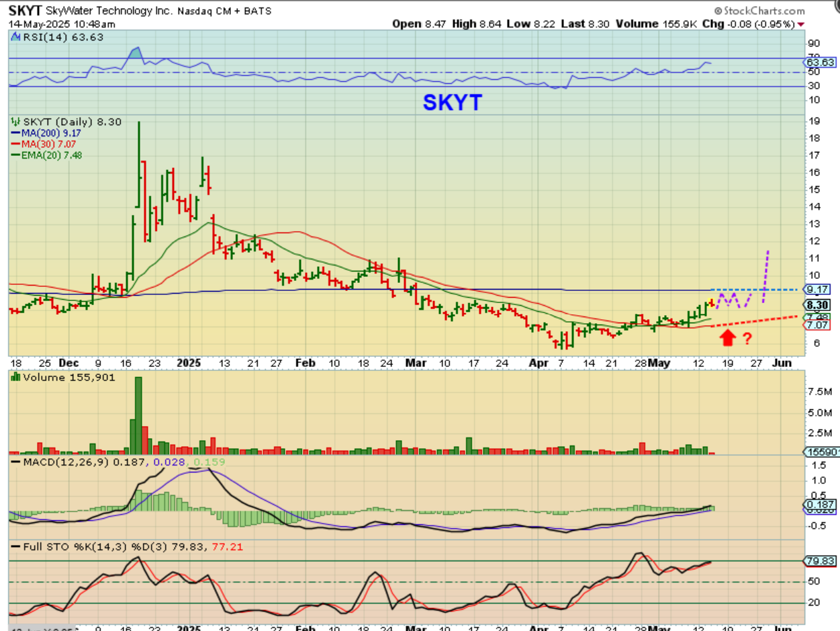Screen dimensions: 840x631
Task: Click the 79.83 stochastic value tag
Action: (x=820, y=560)
